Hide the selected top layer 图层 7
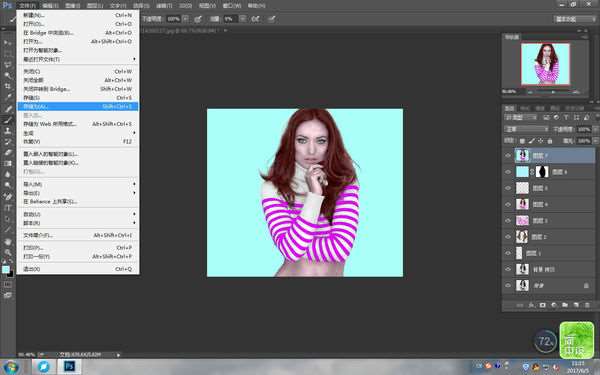 (x=508, y=156)
